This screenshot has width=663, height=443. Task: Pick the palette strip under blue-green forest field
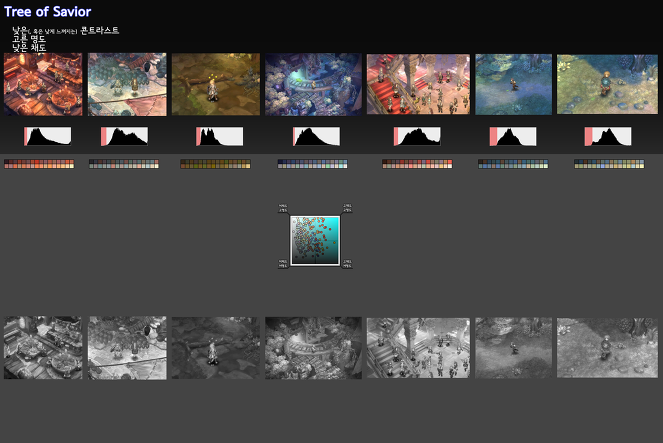coord(513,164)
